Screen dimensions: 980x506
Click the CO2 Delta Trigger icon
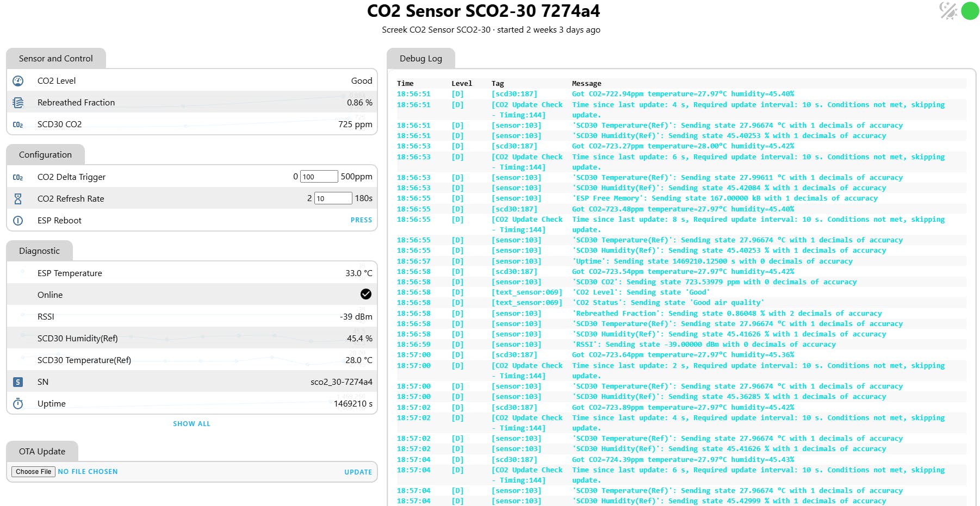pos(18,177)
